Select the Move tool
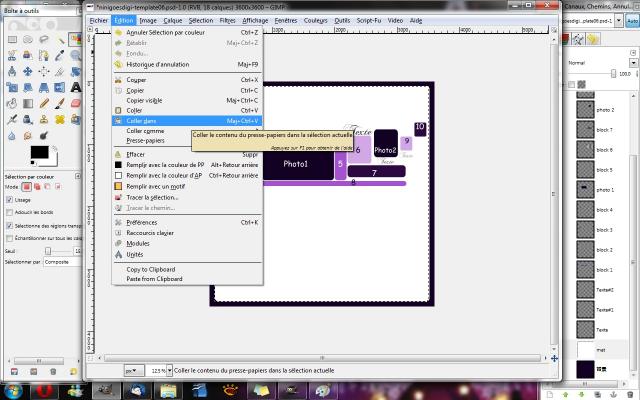Image resolution: width=640 pixels, height=400 pixels. click(x=28, y=71)
